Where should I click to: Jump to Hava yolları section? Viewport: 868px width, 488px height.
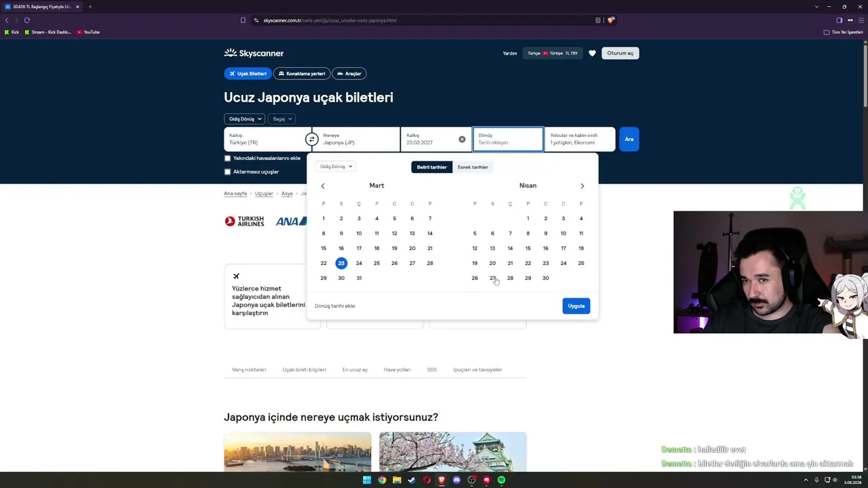(397, 369)
